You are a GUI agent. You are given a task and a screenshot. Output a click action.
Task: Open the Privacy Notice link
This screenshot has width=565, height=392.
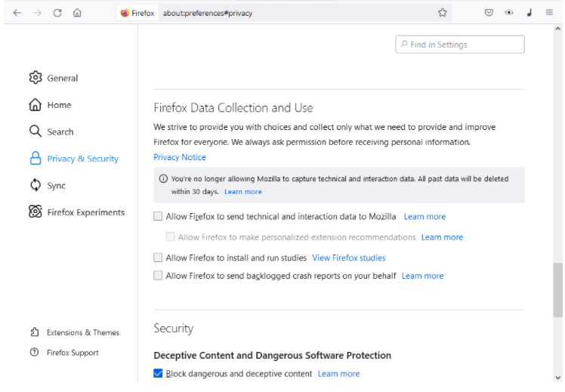pyautogui.click(x=180, y=157)
